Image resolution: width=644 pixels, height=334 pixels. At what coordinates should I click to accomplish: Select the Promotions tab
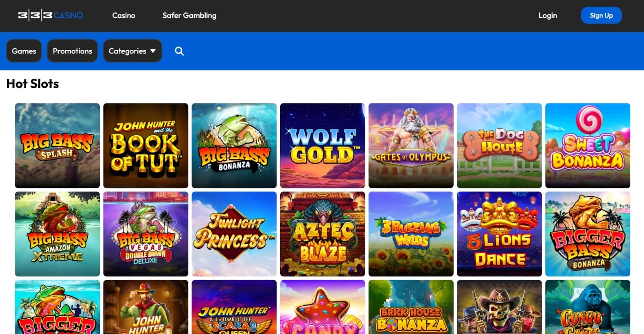click(72, 51)
